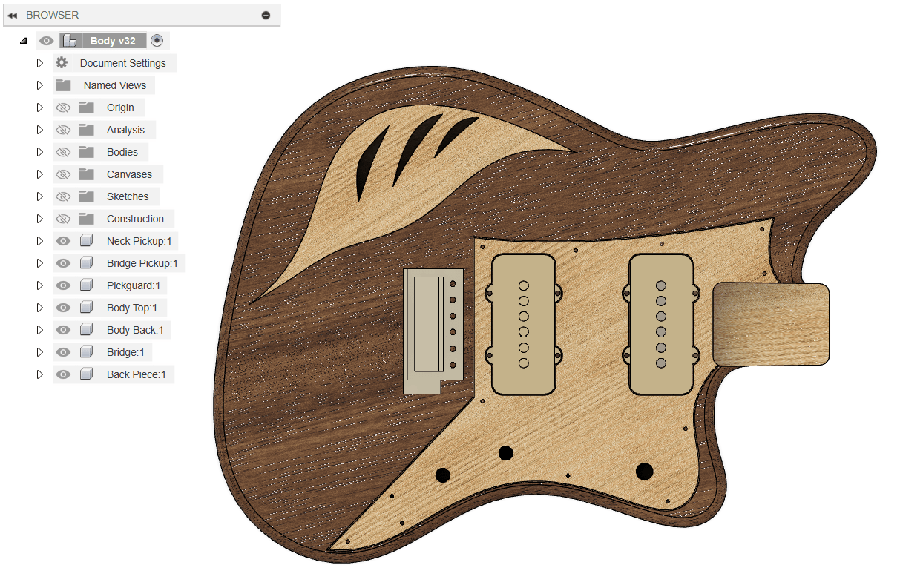The width and height of the screenshot is (900, 588).
Task: Collapse the Body v32 root node
Action: (x=24, y=41)
